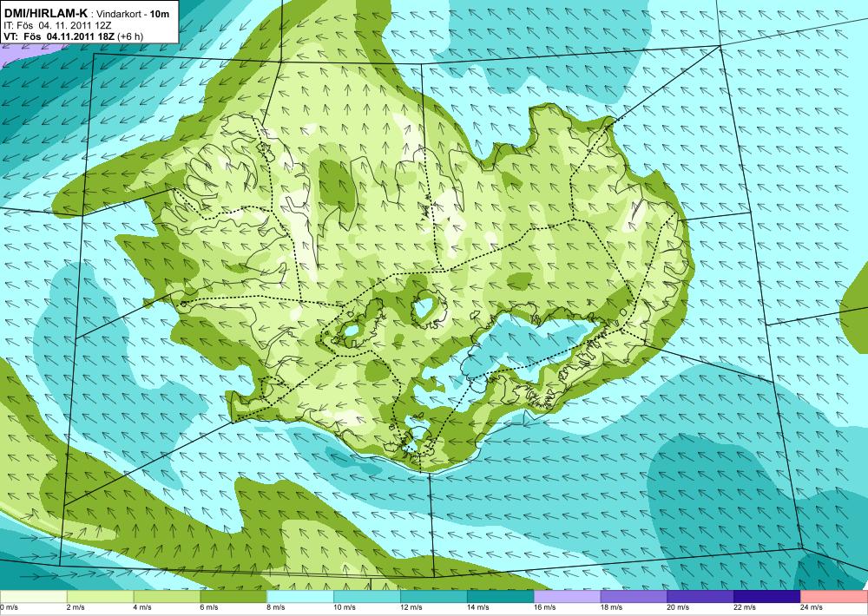The image size is (868, 616).
Task: Click the deep violet 20–22 m/s legend swatch
Action: tap(700, 597)
